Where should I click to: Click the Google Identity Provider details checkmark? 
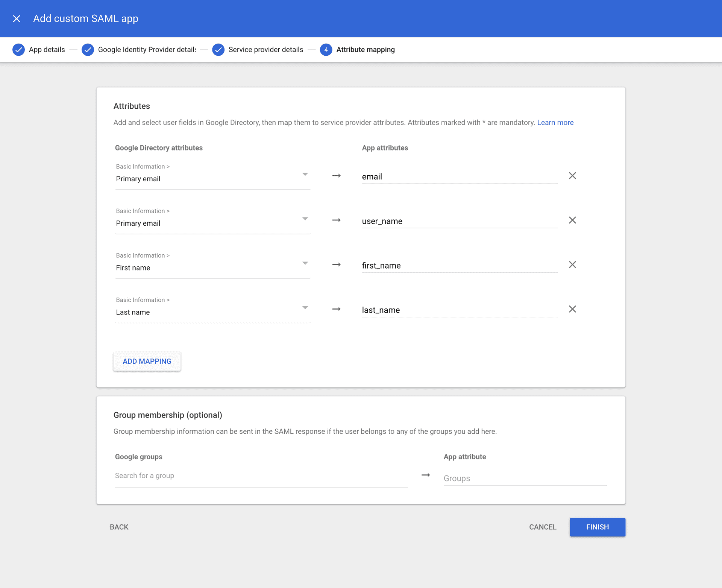tap(88, 49)
